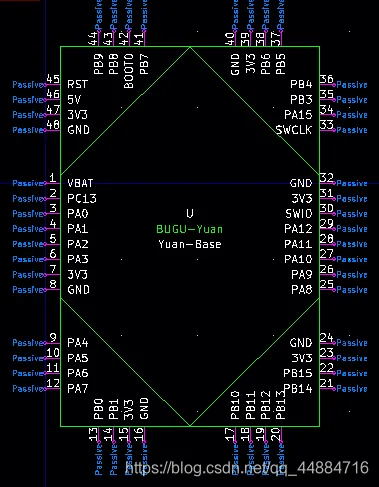This screenshot has height=487, width=379.
Task: Select the PA10 pin name
Action: (298, 259)
